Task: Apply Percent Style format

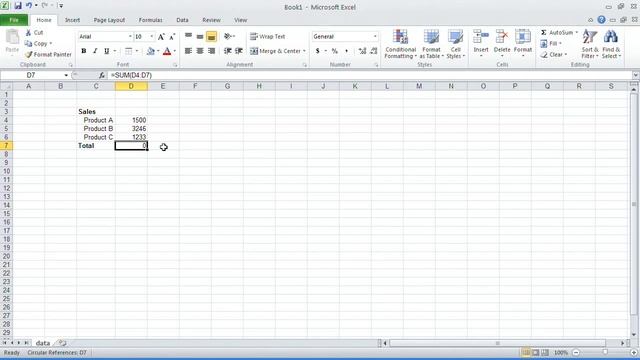Action: pyautogui.click(x=335, y=51)
